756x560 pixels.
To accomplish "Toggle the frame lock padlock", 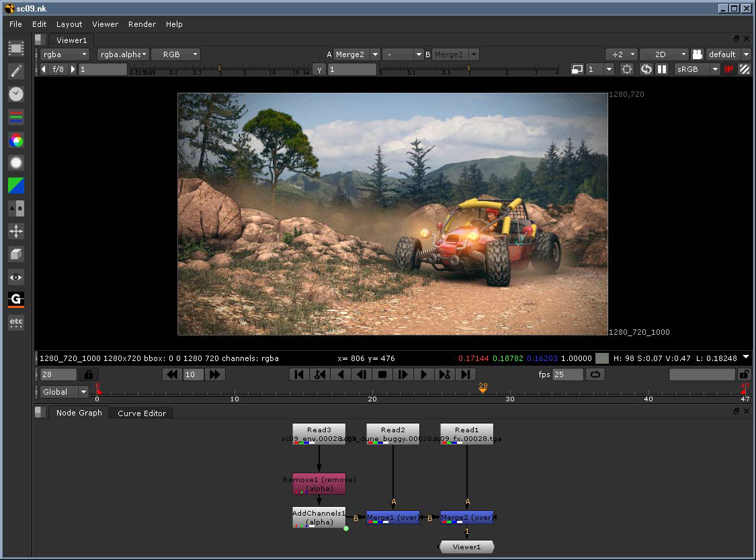I will tap(89, 374).
